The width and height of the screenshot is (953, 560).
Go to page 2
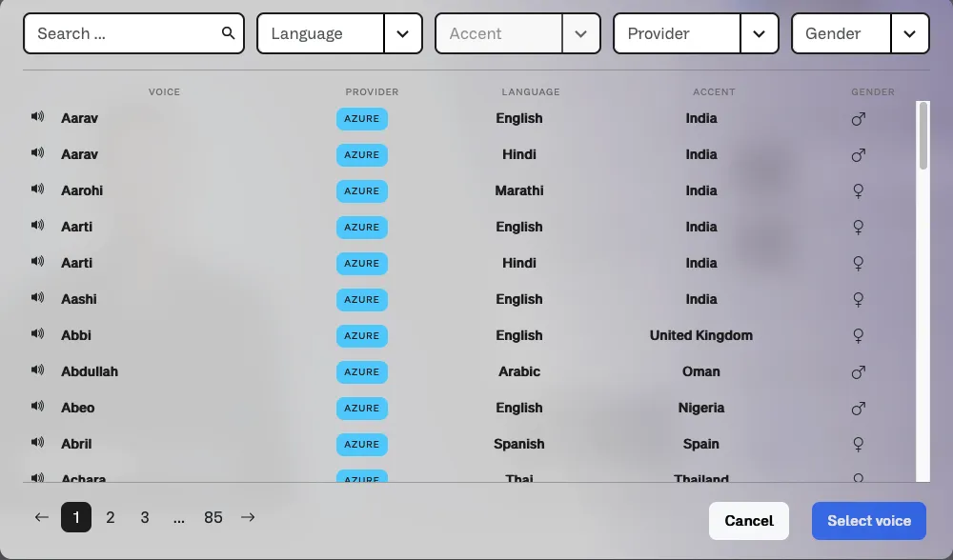tap(110, 517)
